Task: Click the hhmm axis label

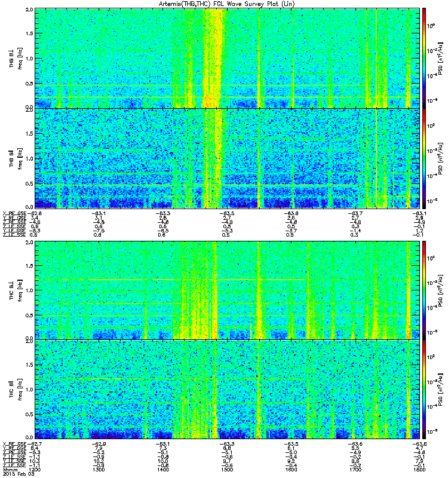Action: 10,470
